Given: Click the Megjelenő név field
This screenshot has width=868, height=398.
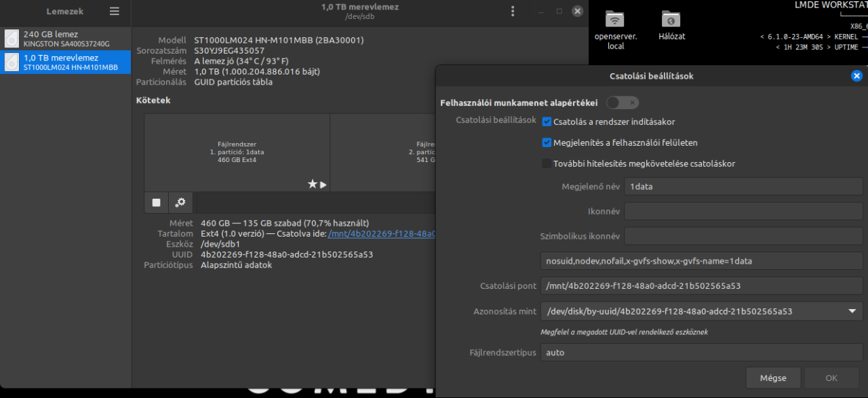Looking at the screenshot, I should [x=743, y=186].
